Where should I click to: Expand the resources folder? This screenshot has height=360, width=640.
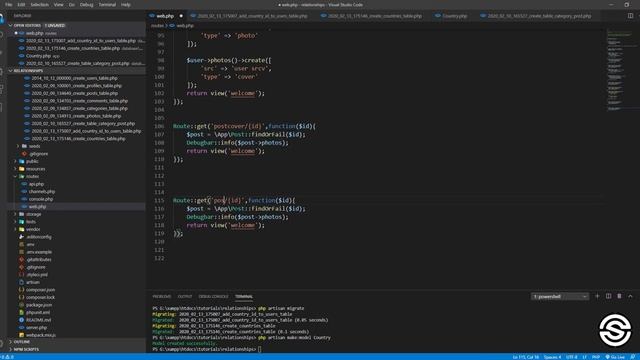click(16, 169)
